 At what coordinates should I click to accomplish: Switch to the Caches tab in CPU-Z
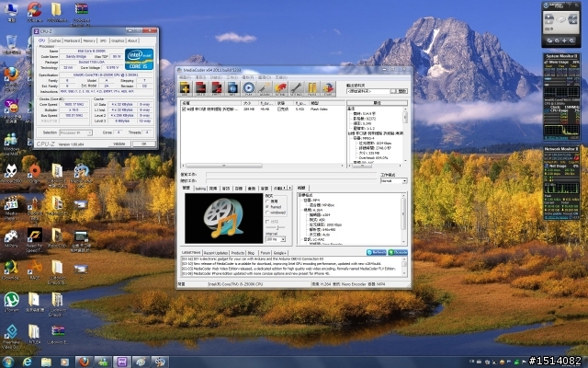pos(55,40)
